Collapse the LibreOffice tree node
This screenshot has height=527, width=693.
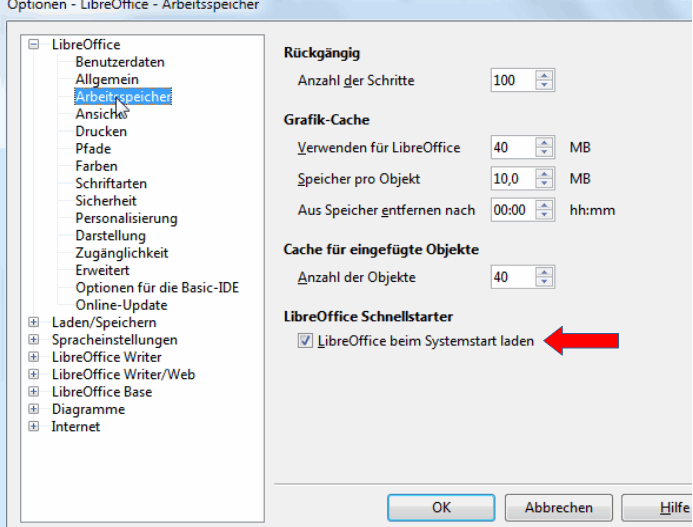[x=34, y=44]
